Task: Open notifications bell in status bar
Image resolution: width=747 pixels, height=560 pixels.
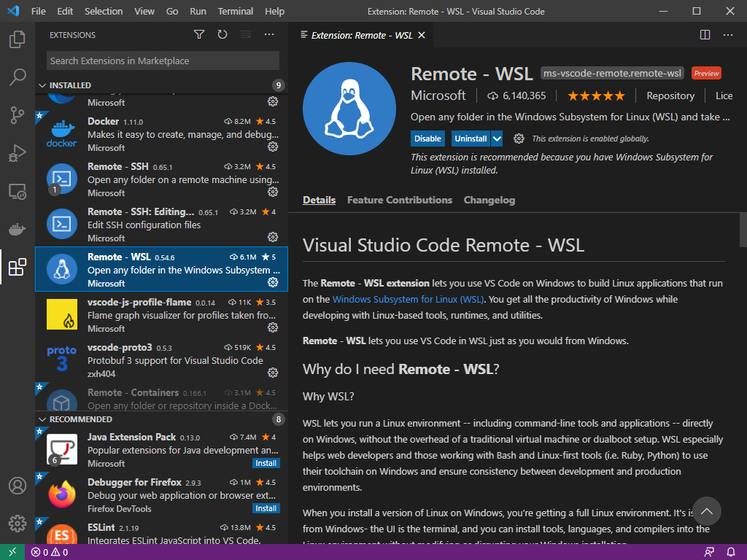Action: coord(731,552)
